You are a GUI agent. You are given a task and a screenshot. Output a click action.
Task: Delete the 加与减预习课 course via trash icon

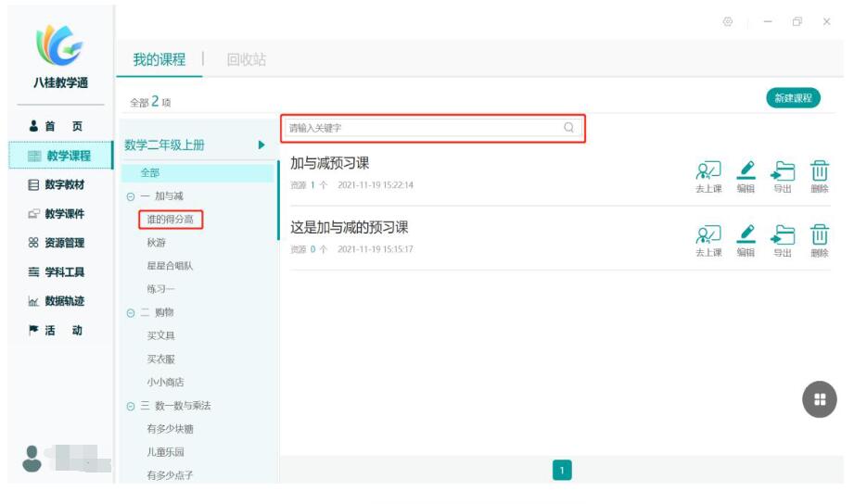click(x=820, y=170)
